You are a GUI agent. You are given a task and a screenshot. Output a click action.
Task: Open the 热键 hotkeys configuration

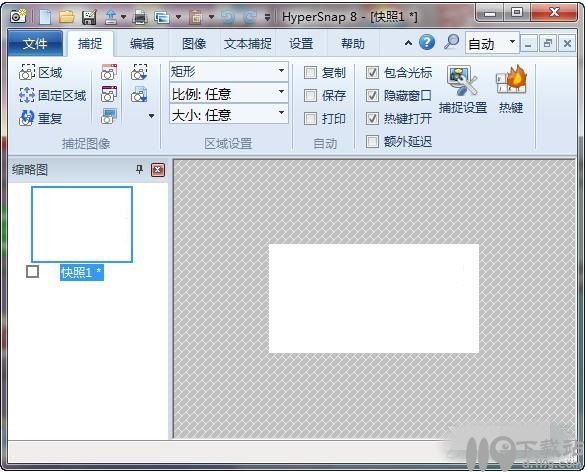[x=511, y=90]
